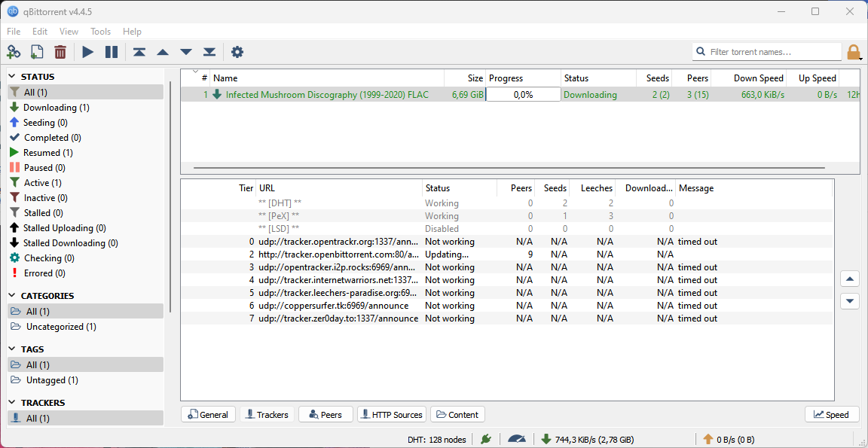Select the Stalled Uploading (0) filter

coord(86,228)
